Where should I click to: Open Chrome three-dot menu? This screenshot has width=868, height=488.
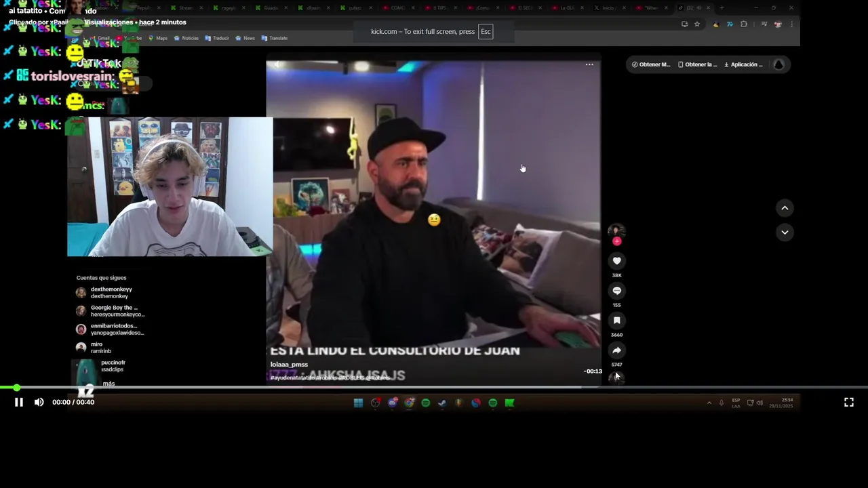[791, 24]
